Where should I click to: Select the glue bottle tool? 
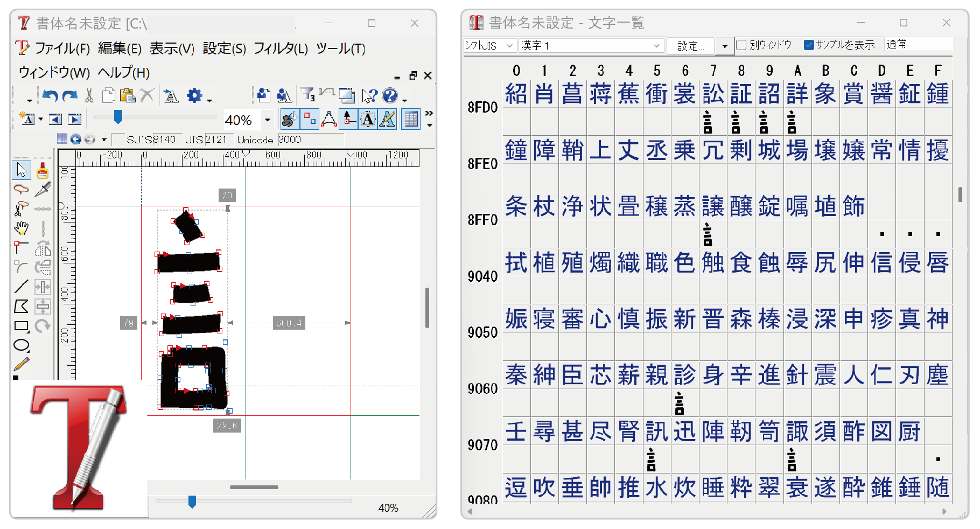tap(43, 171)
